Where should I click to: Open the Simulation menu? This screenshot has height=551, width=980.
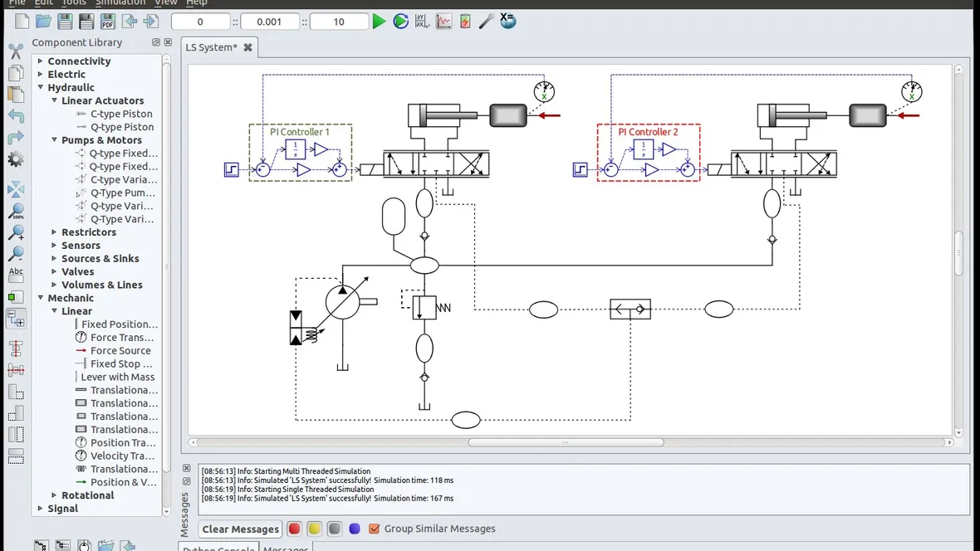coord(120,2)
